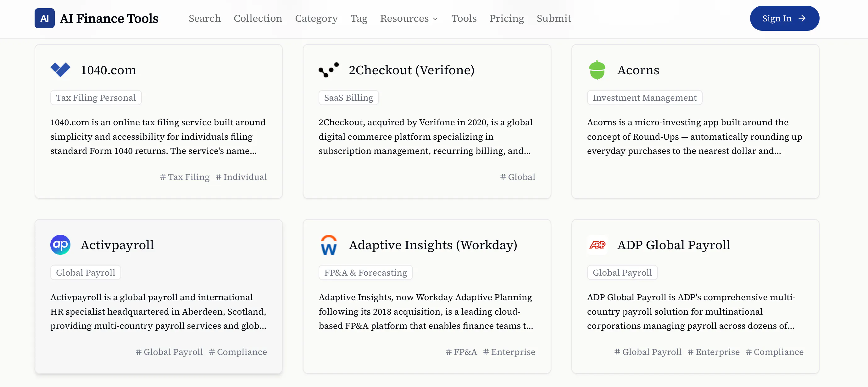Screen dimensions: 868x387
Task: Select the Tax Filing Personal category badge
Action: 96,98
